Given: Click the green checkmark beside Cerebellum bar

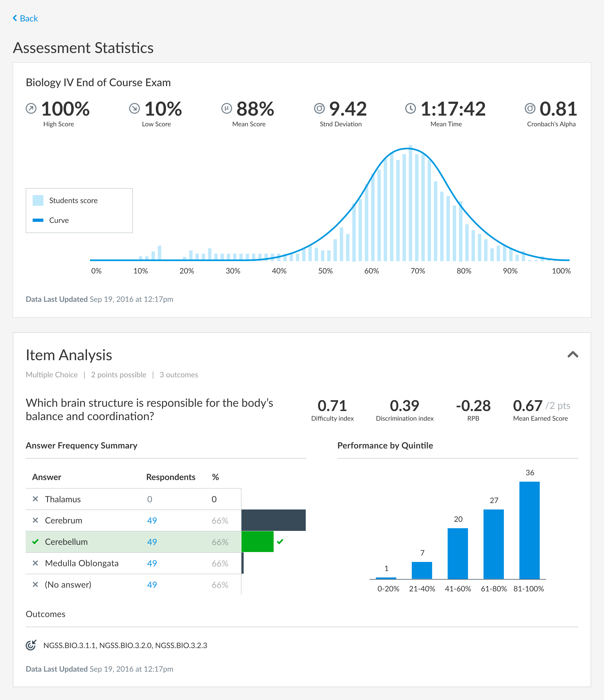Looking at the screenshot, I should pos(280,542).
